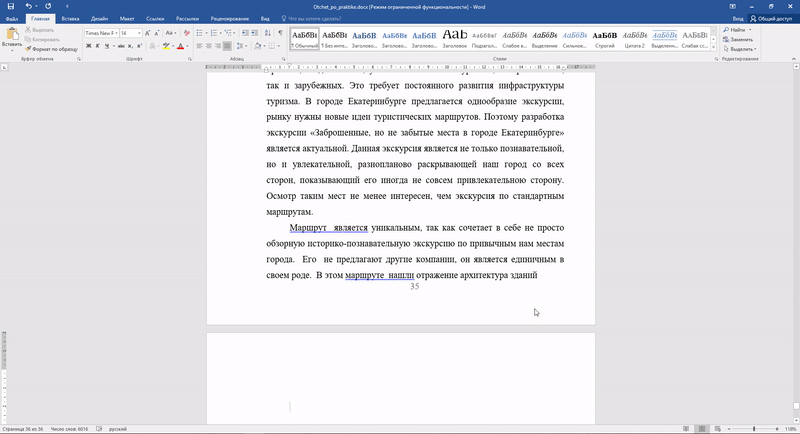Center align the text
The image size is (800, 434).
pos(209,46)
